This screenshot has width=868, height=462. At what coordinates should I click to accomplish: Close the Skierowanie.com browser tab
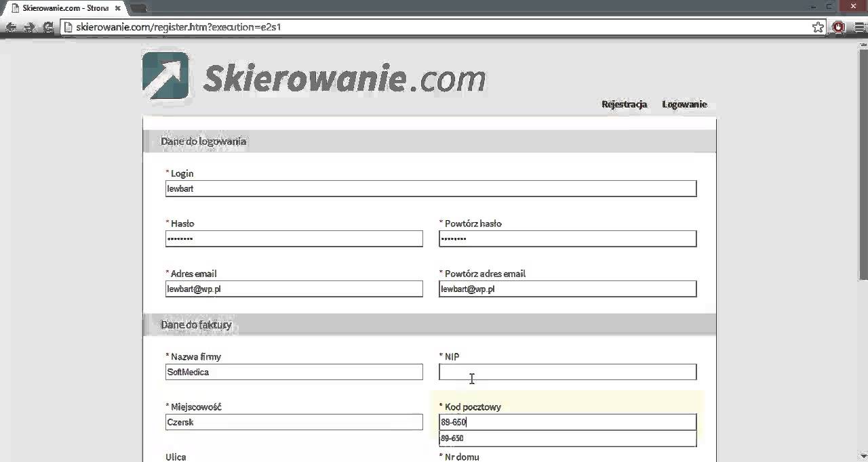coord(117,8)
